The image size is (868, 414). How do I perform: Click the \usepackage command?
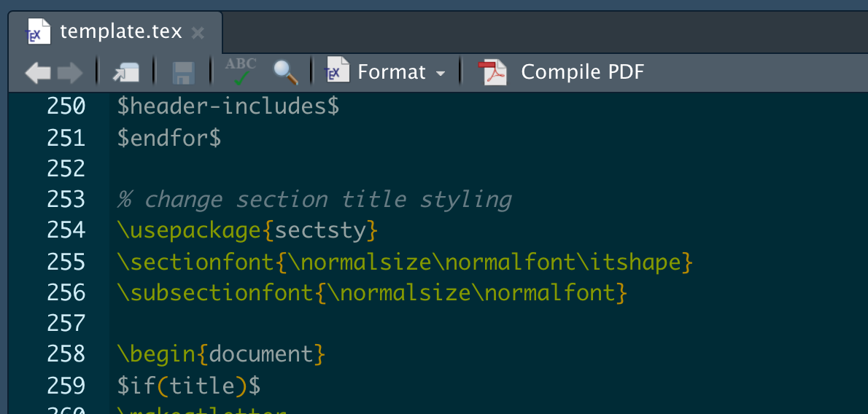tap(190, 231)
